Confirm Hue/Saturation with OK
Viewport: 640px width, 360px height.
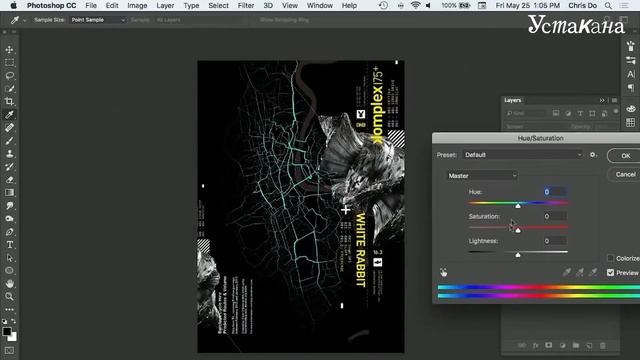625,156
